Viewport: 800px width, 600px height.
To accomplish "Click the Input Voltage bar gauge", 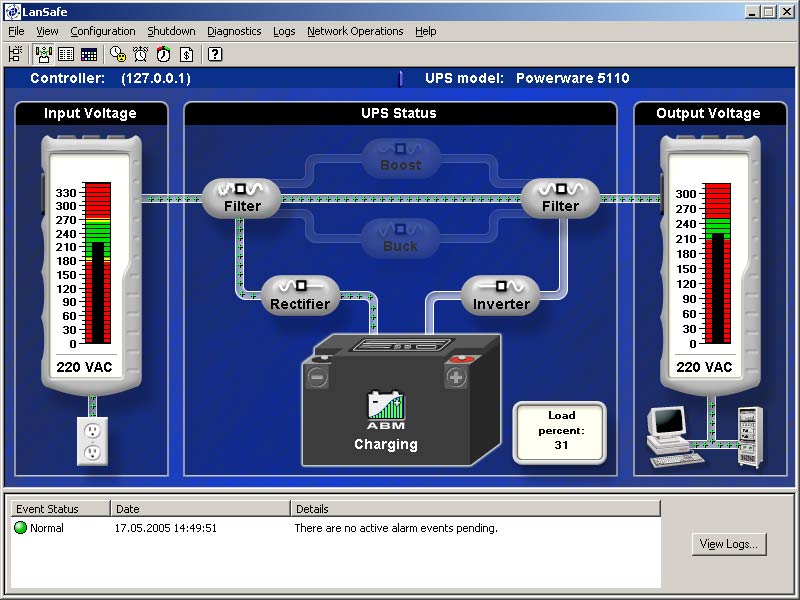I will click(98, 263).
